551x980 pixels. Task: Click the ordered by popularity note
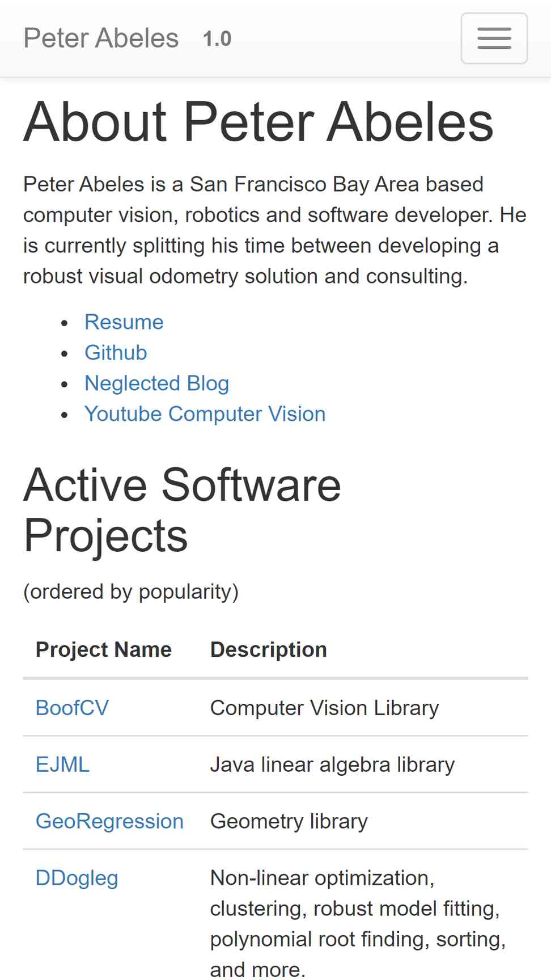(x=131, y=592)
